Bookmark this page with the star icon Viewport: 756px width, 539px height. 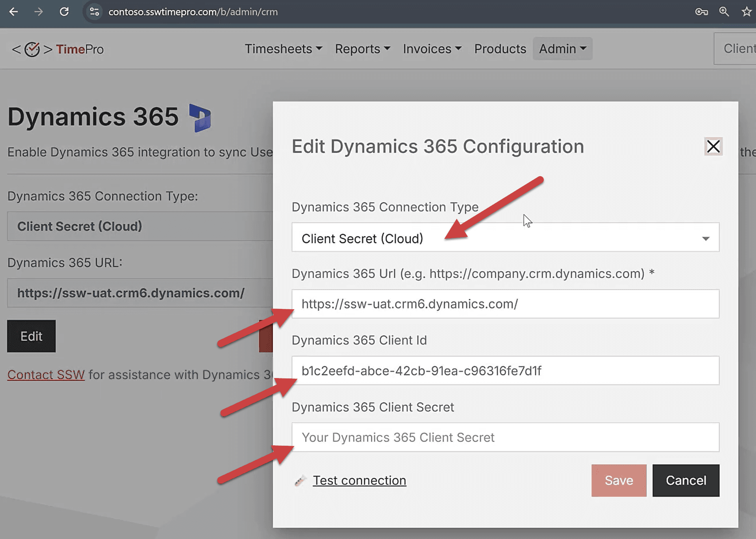point(747,12)
